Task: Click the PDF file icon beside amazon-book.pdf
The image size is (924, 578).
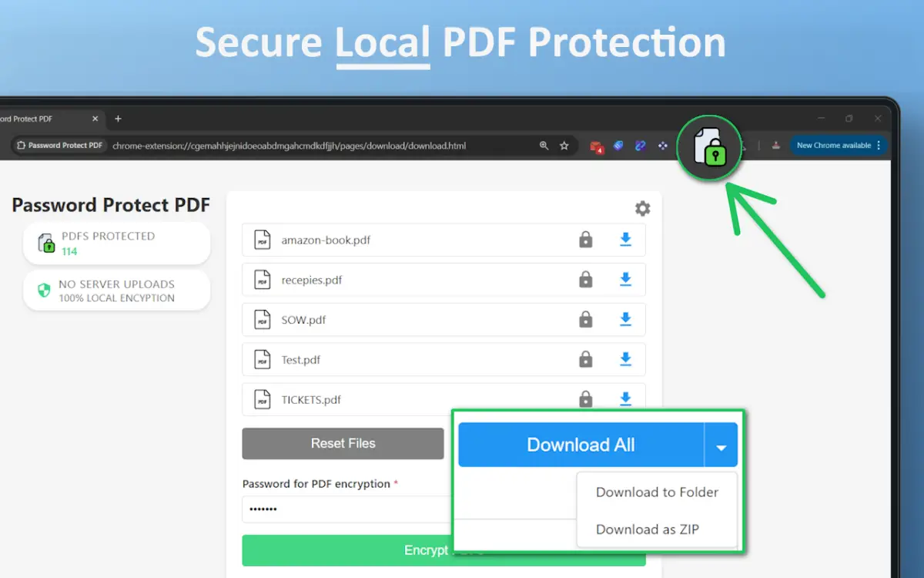Action: click(x=262, y=240)
